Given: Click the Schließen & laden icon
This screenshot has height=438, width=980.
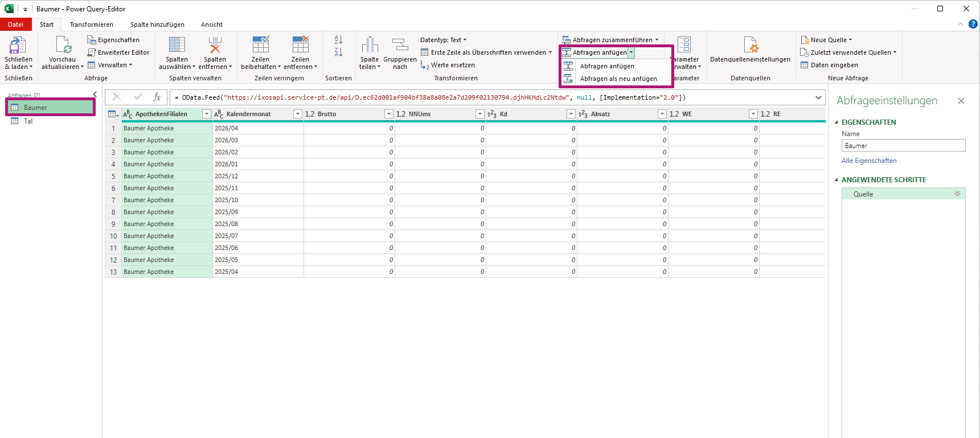Looking at the screenshot, I should [18, 46].
